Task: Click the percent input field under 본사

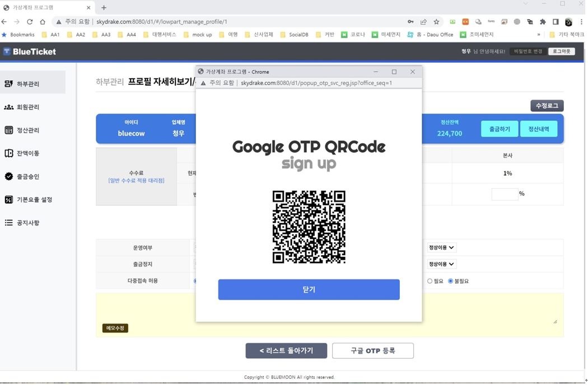Action: (x=505, y=194)
